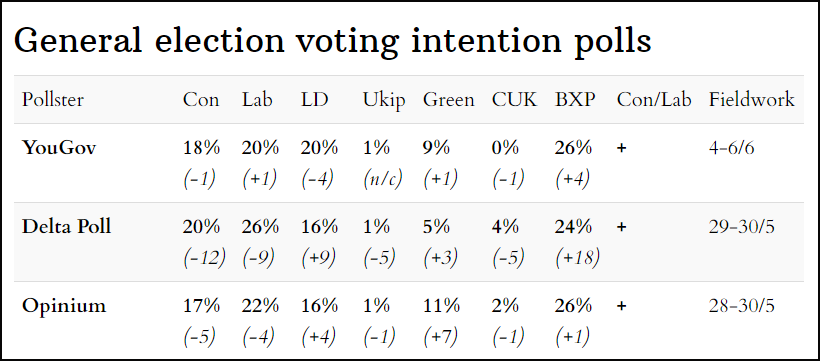Screen dimensions: 820x361
Task: Click the CUK column header
Action: click(x=514, y=99)
